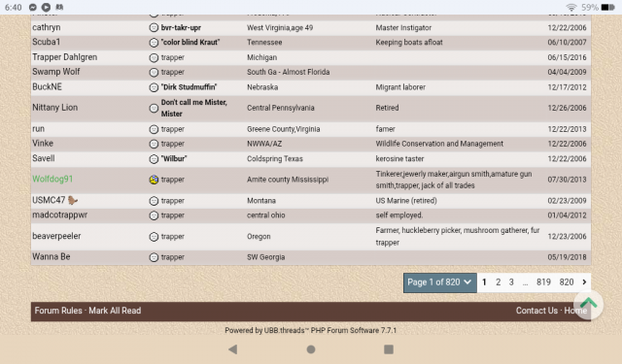Click the "Dirk Studmuffin" title text
The width and height of the screenshot is (622, 364).
coord(189,87)
